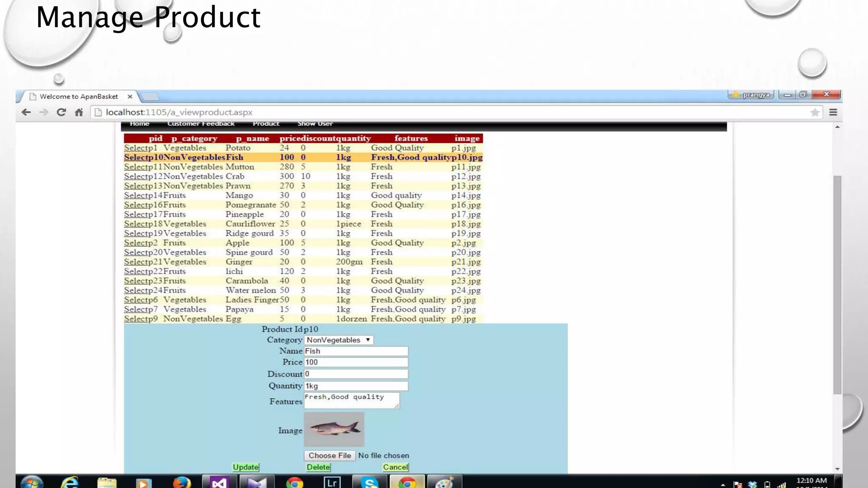Click the Name field containing Fish
The height and width of the screenshot is (488, 868).
(x=356, y=351)
